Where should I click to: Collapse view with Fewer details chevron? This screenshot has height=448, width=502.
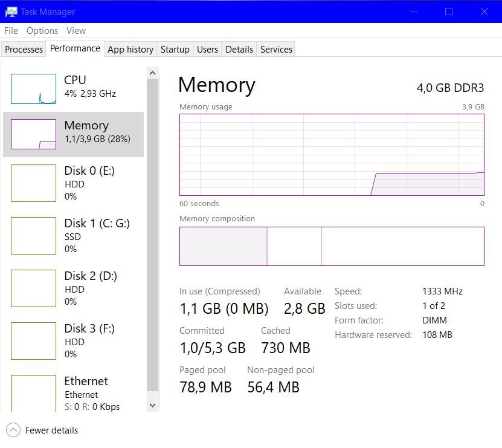[13, 430]
